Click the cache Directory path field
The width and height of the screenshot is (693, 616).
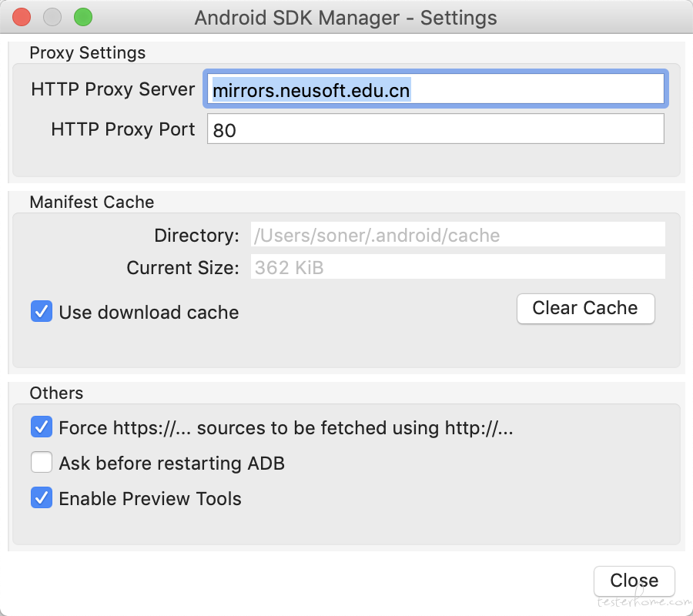458,235
